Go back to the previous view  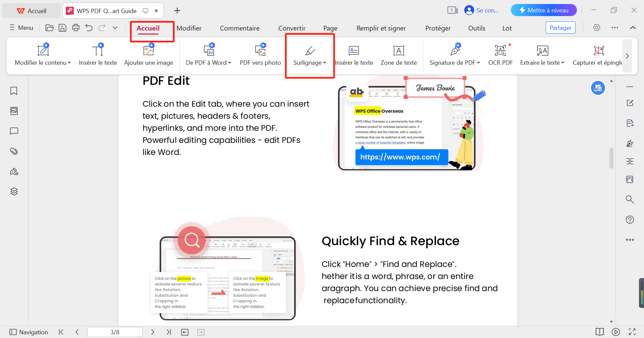pyautogui.click(x=185, y=332)
